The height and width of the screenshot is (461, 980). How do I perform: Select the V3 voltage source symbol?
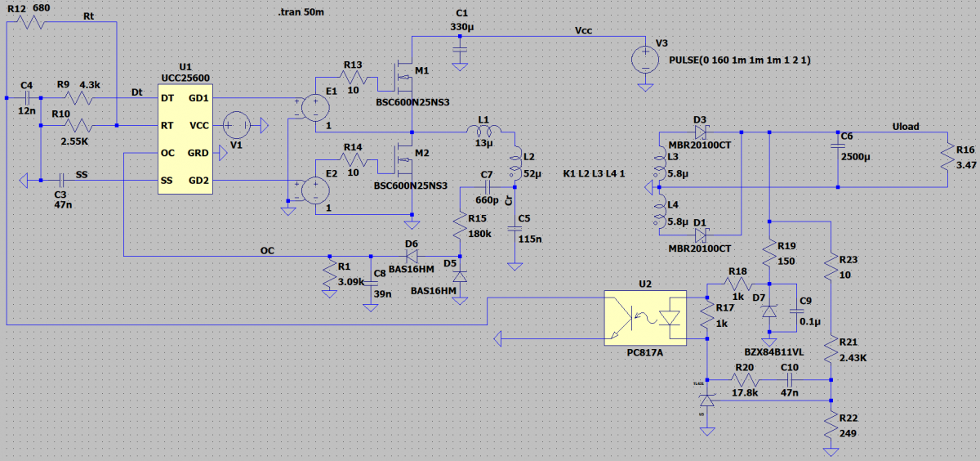(x=645, y=58)
